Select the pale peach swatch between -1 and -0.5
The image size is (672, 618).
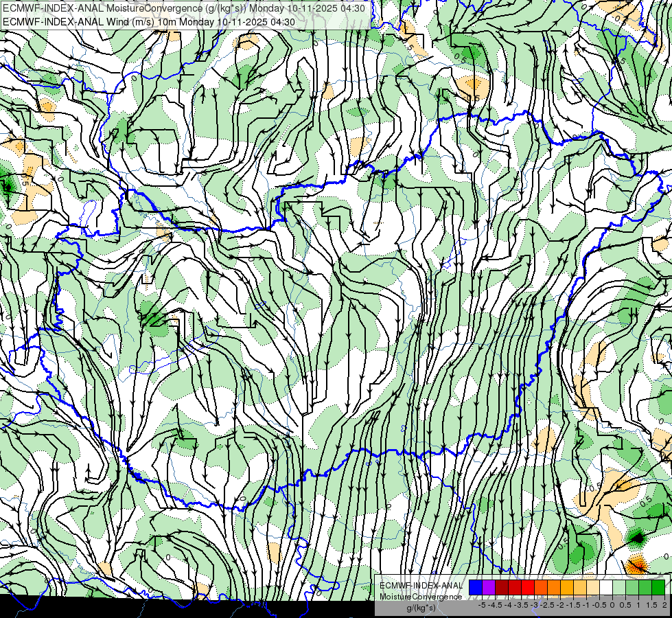coord(592,587)
